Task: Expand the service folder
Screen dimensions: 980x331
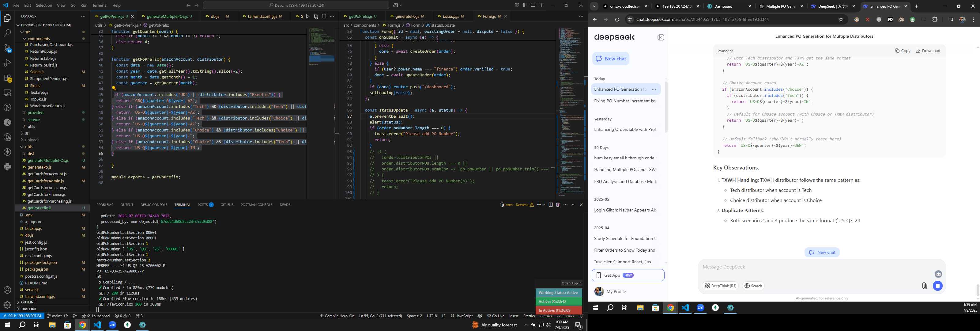Action: pos(33,120)
